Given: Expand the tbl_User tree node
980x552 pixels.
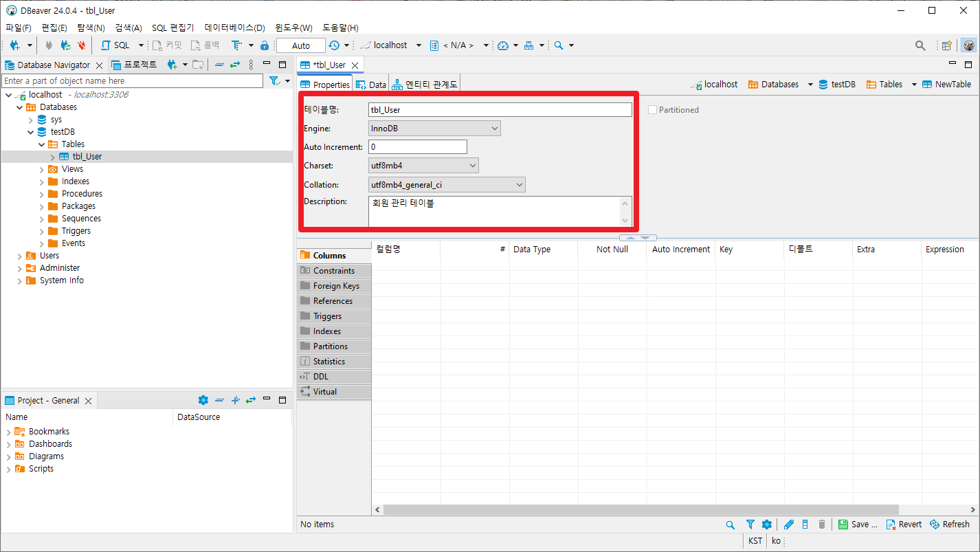Looking at the screenshot, I should 53,157.
